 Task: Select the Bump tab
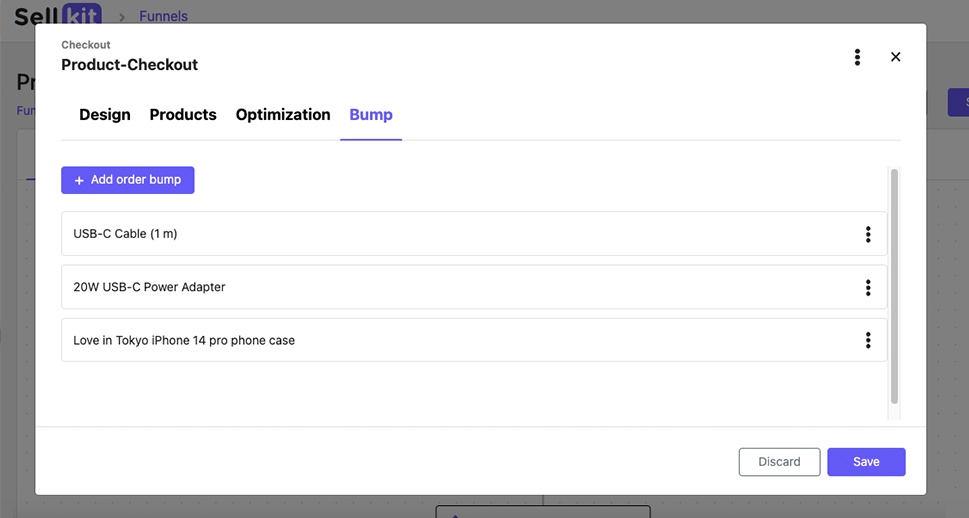pyautogui.click(x=371, y=115)
